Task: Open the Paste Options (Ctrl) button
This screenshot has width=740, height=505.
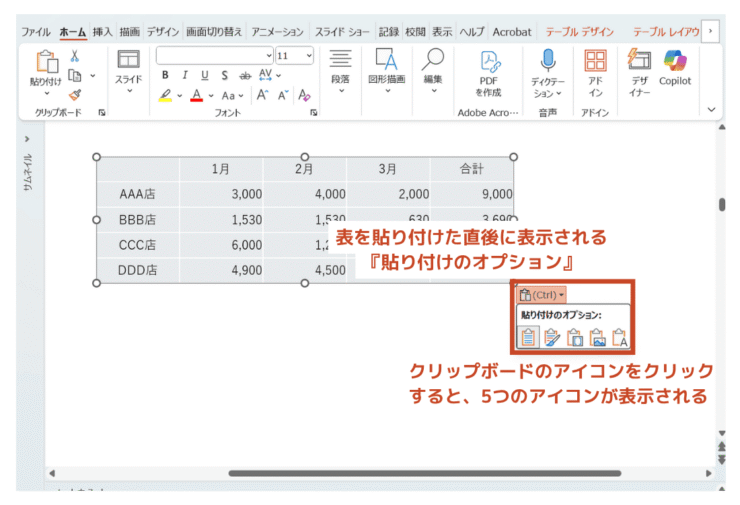Action: tap(542, 295)
